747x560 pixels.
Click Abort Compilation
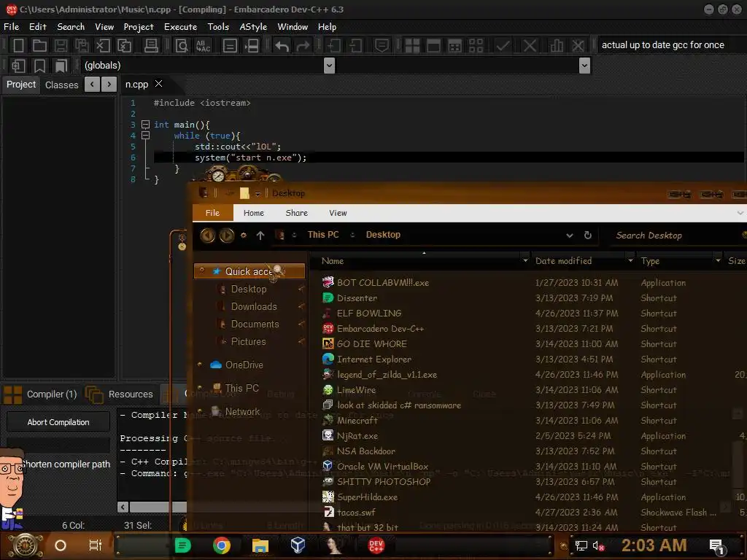(58, 422)
